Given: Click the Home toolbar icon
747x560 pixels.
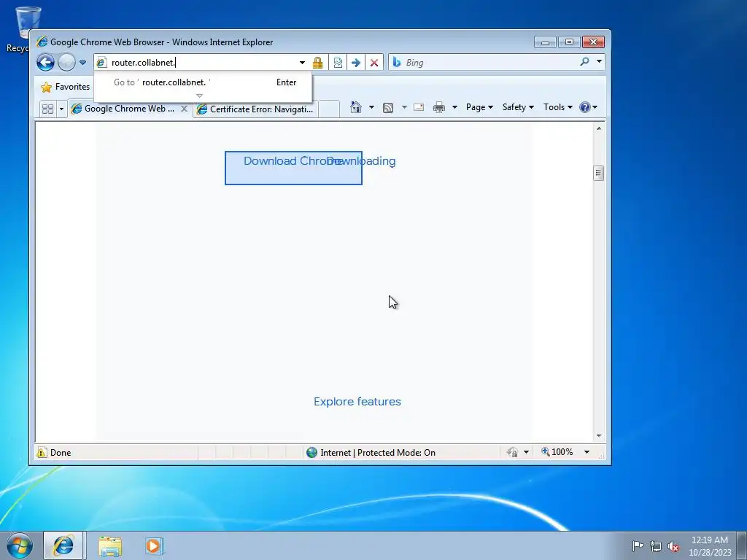Looking at the screenshot, I should [356, 107].
